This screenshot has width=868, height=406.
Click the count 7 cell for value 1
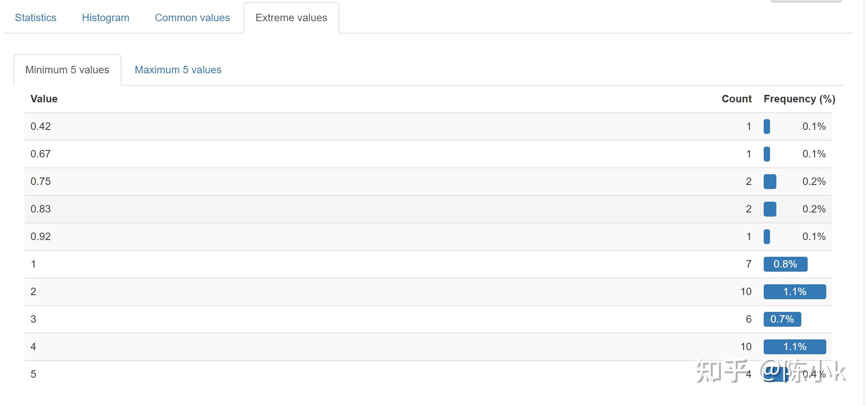748,264
